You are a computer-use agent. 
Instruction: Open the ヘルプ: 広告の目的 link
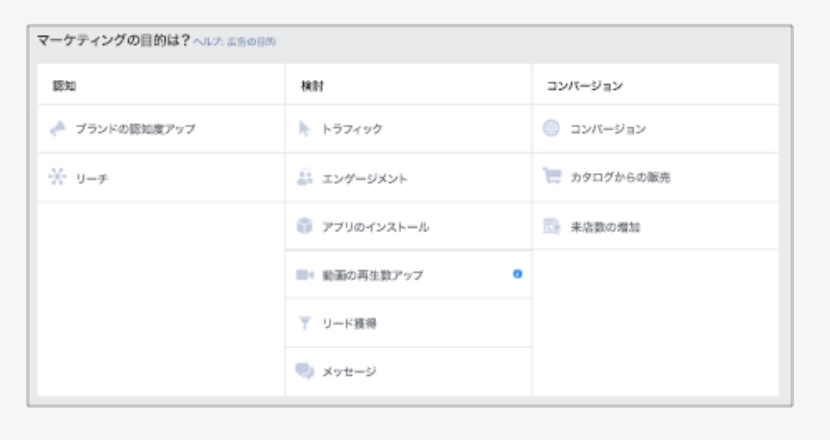point(235,42)
